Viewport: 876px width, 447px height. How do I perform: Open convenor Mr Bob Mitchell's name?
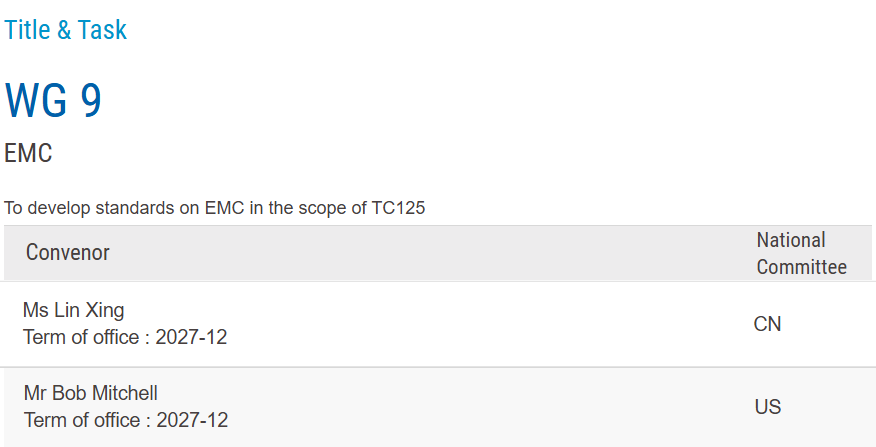[x=90, y=393]
